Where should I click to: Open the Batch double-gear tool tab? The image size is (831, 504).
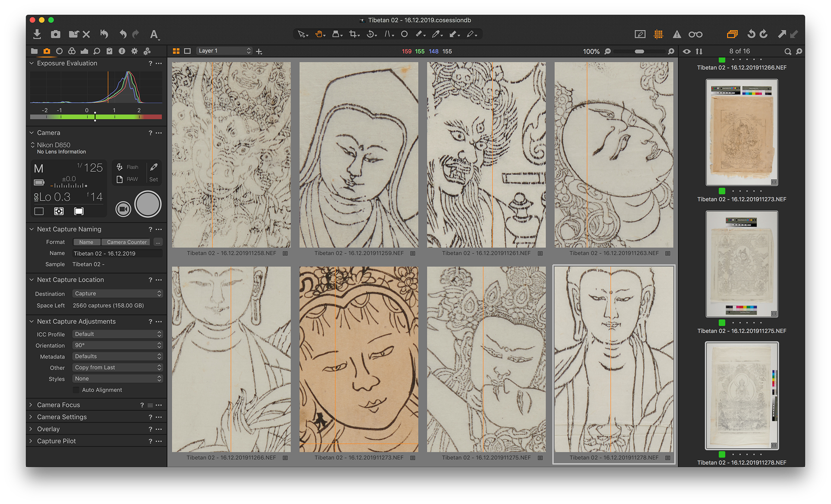pos(147,51)
